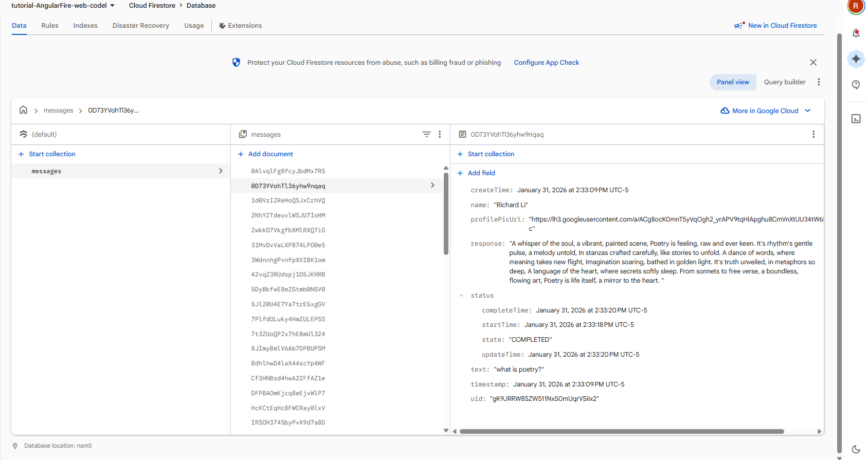Image resolution: width=868 pixels, height=460 pixels.
Task: Click the name field value "Richard Li"
Action: point(511,205)
